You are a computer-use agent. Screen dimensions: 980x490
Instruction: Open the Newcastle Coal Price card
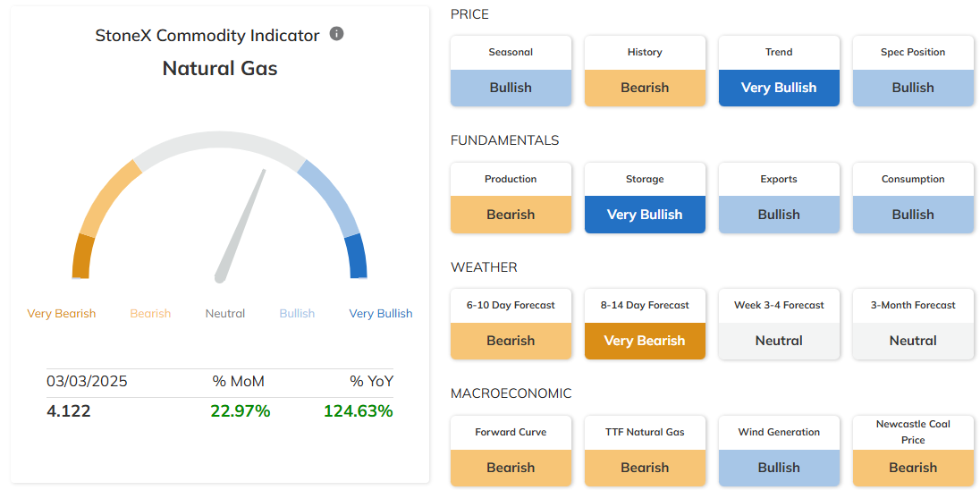click(x=913, y=451)
